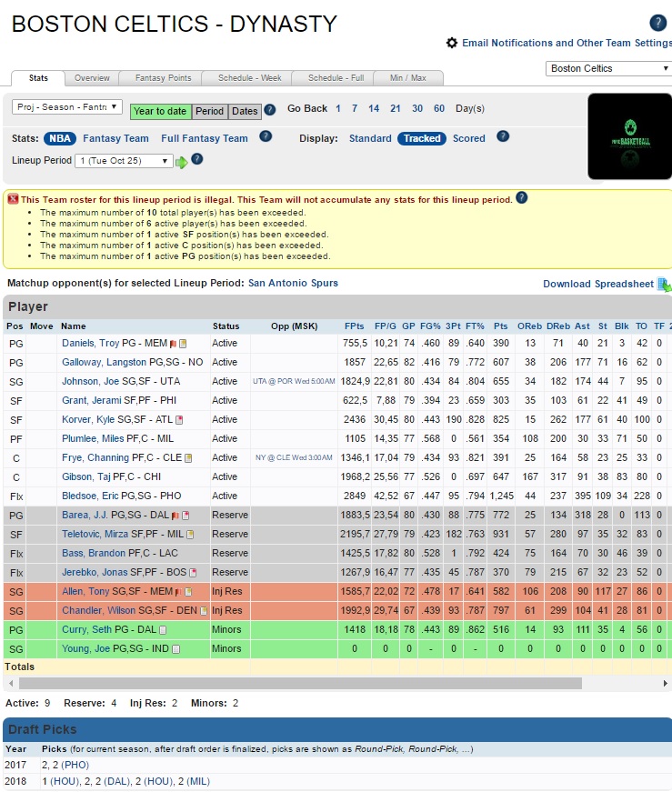Open the Lineup Period dropdown

tap(124, 161)
